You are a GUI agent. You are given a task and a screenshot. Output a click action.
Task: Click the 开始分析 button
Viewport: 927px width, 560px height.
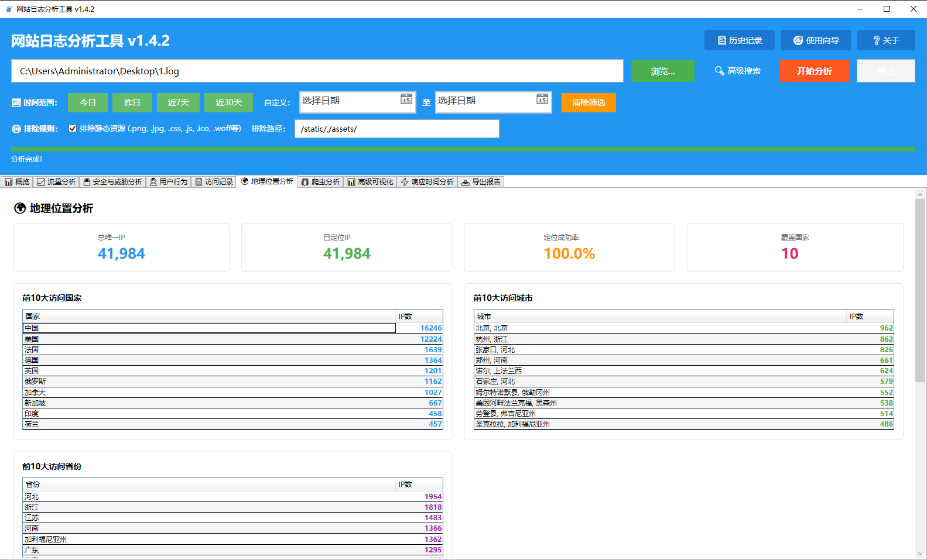click(814, 71)
